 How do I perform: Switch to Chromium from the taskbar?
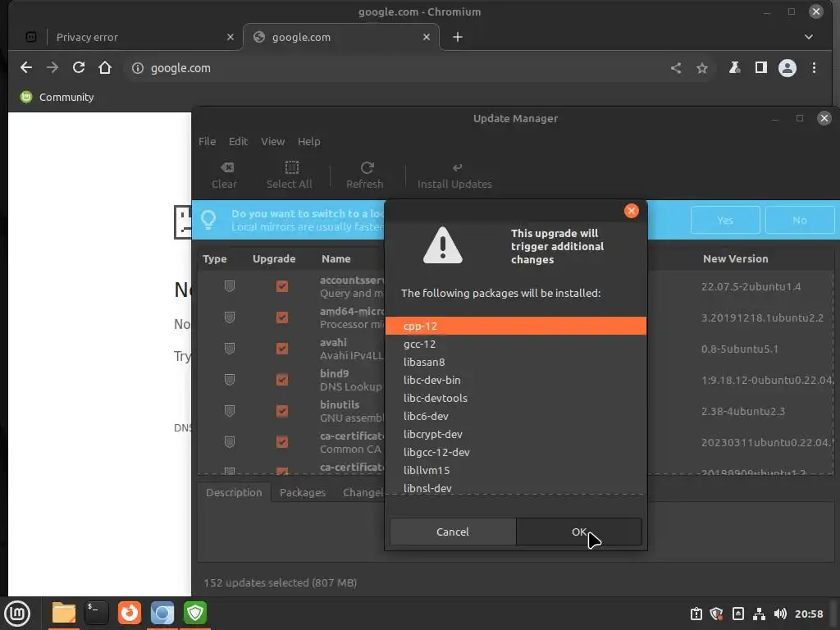162,614
